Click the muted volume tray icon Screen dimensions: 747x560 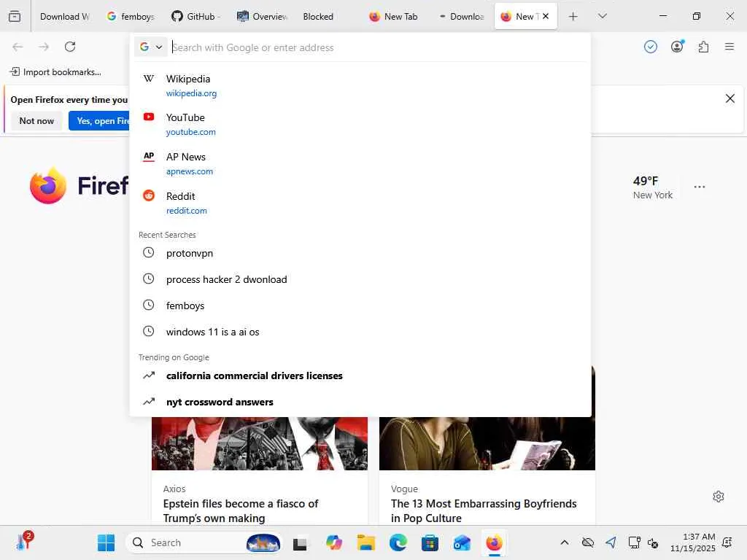point(653,542)
